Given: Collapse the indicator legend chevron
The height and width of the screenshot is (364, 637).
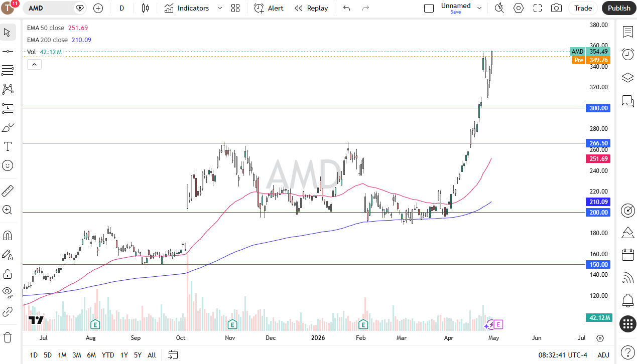Looking at the screenshot, I should [34, 64].
